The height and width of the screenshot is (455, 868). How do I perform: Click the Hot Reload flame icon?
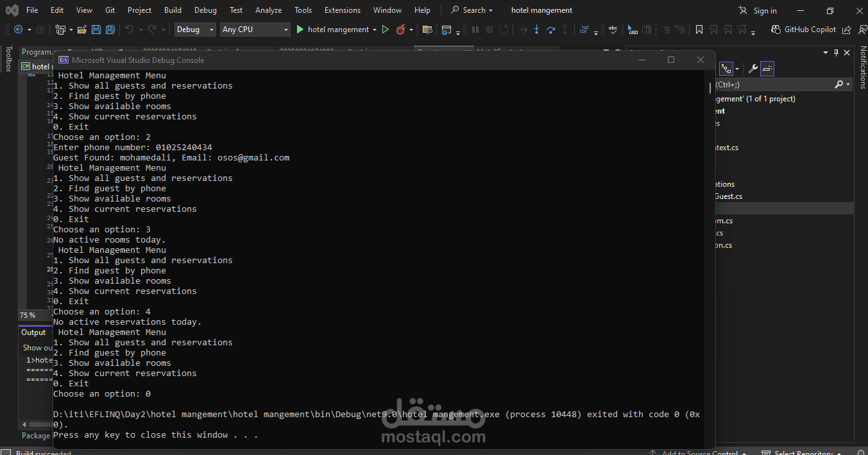tap(401, 30)
